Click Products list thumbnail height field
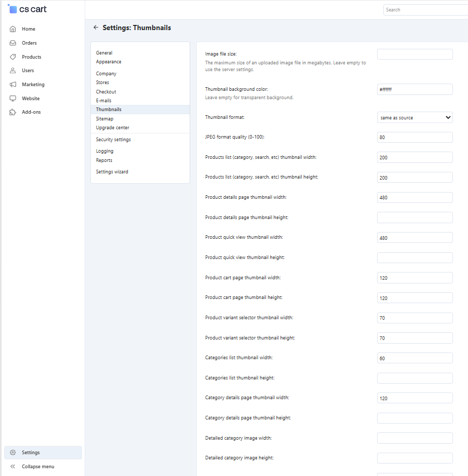The image size is (468, 476). (x=415, y=178)
